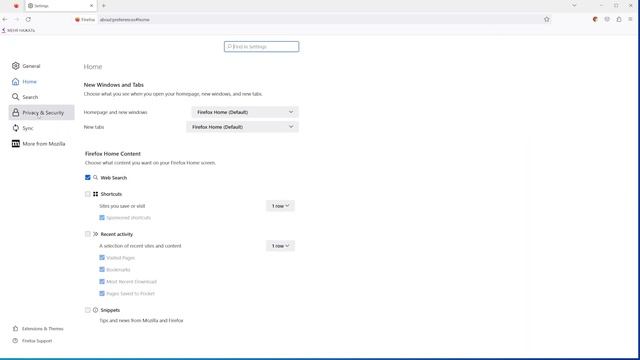This screenshot has width=640, height=360.
Task: Enable the Recent activity checkbox
Action: point(88,234)
